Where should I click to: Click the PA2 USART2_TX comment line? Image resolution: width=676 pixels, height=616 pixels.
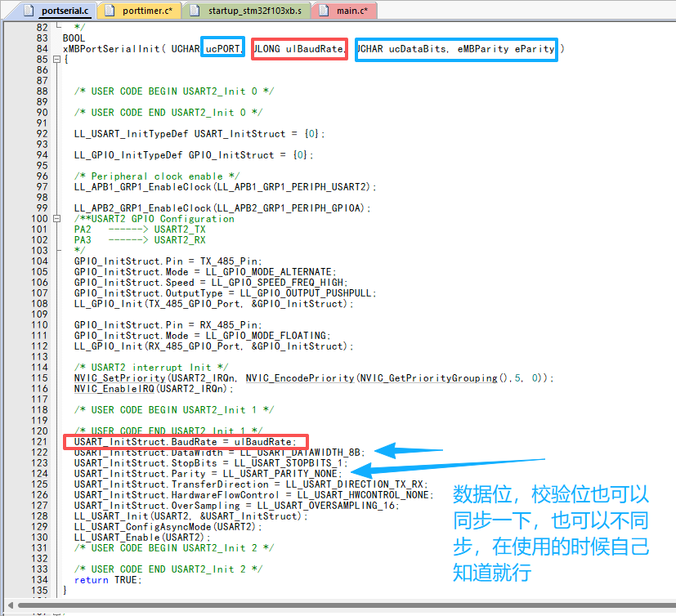[140, 230]
